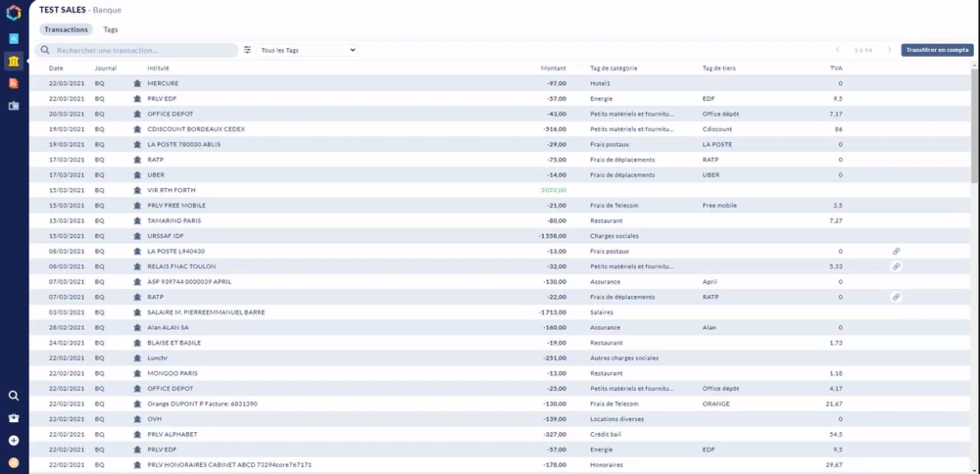Select the CDISCOUNT BORDEAUX CEDEX transaction

coord(500,129)
